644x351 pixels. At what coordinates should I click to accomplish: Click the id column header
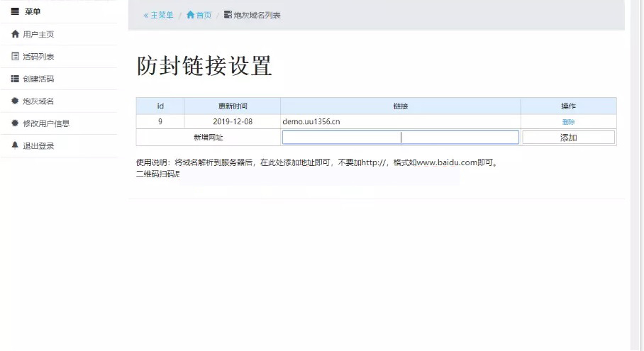point(160,106)
